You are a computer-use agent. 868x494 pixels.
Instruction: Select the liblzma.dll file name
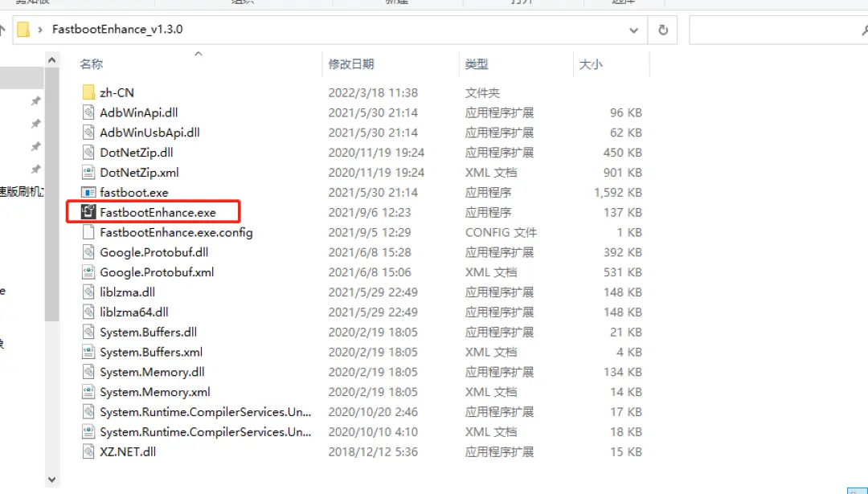coord(127,292)
